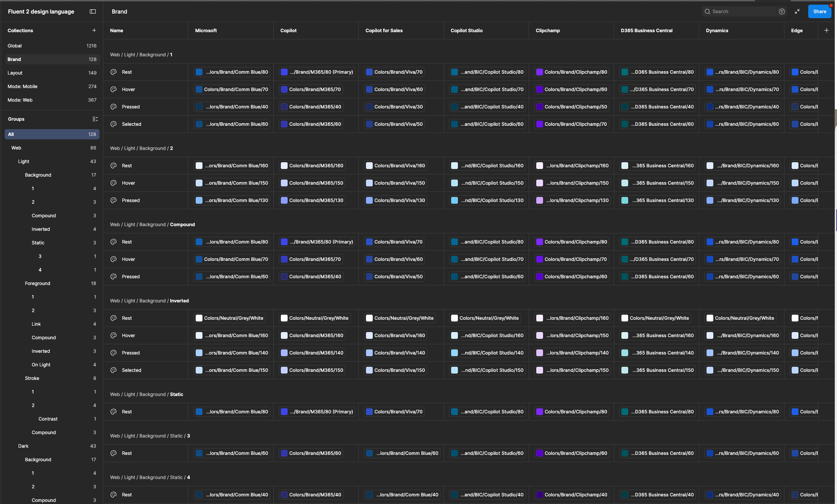Select Compound group under Light Background
Viewport: 837px width, 504px height.
(x=52, y=216)
